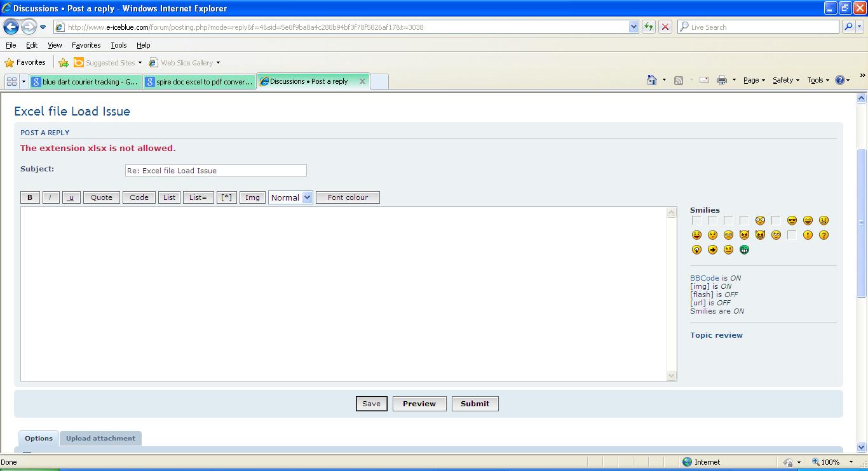The width and height of the screenshot is (868, 471).
Task: Insert the arrow smiley
Action: [x=712, y=249]
